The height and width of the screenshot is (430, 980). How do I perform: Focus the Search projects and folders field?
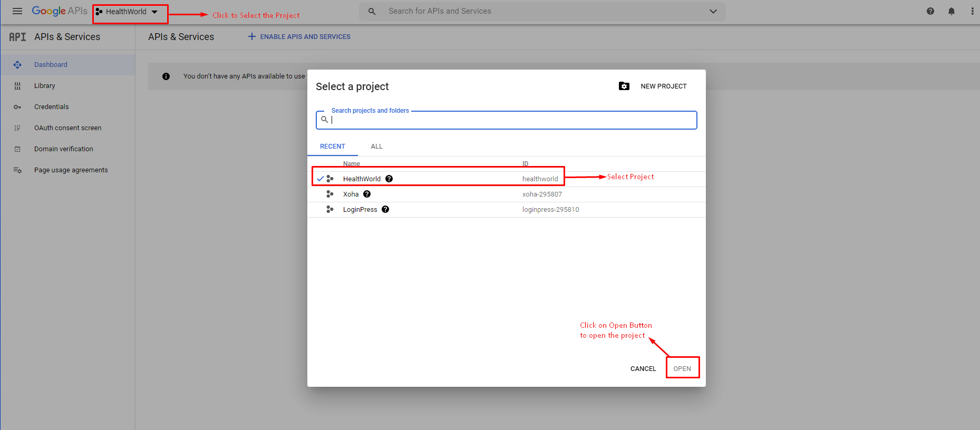click(x=507, y=120)
